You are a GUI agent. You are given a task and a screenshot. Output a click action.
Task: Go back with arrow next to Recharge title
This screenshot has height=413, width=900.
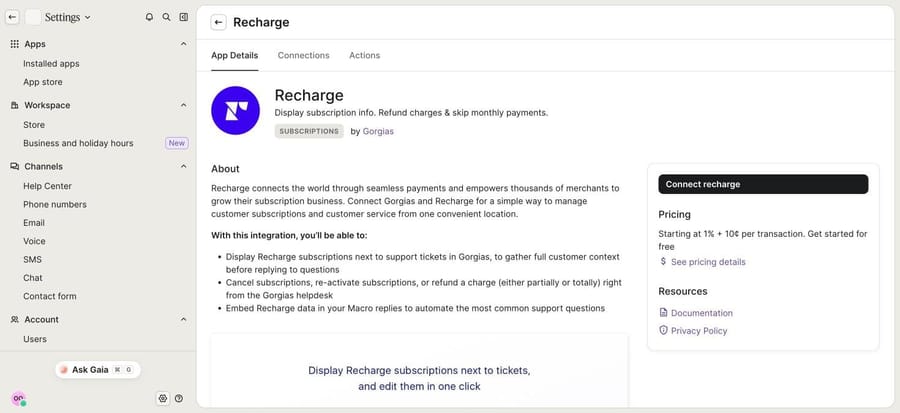[218, 22]
